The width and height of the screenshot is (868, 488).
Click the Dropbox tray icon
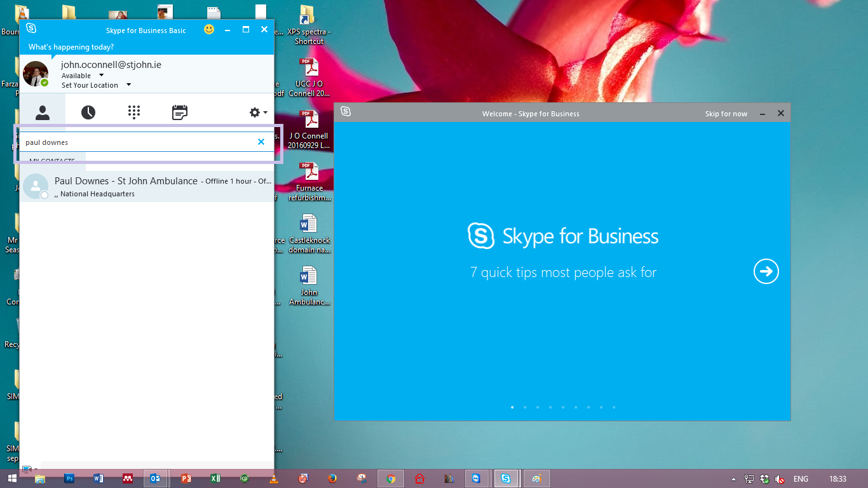(765, 479)
